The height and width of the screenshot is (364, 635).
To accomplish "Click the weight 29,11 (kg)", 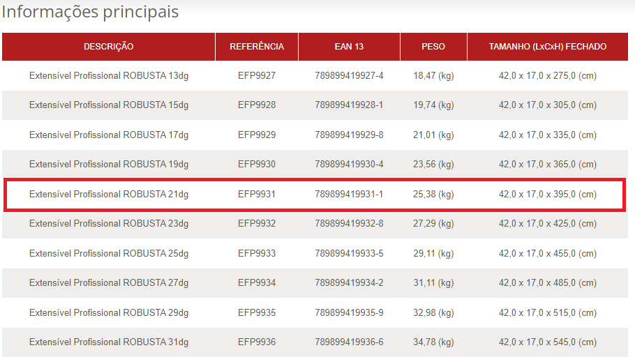I will point(433,253).
